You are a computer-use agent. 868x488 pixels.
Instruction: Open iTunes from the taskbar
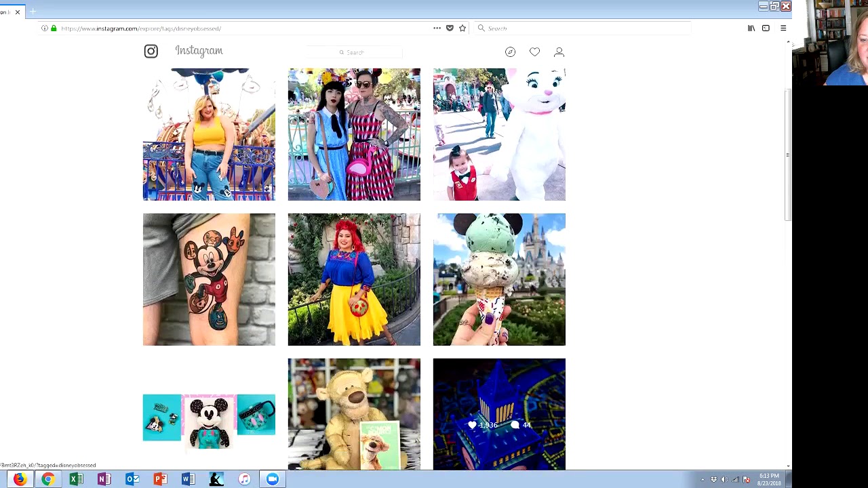point(244,479)
